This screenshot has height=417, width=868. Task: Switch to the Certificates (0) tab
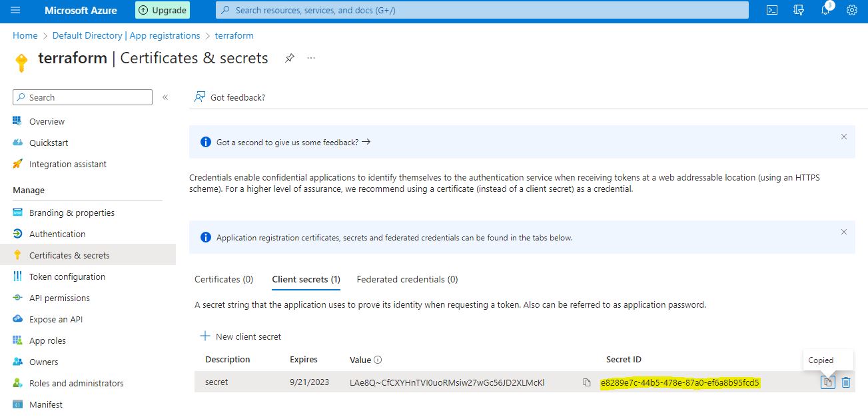224,279
